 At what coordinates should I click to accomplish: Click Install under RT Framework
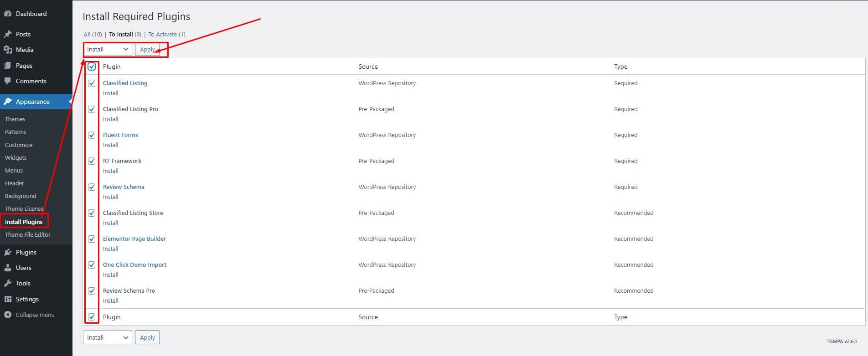pos(111,171)
